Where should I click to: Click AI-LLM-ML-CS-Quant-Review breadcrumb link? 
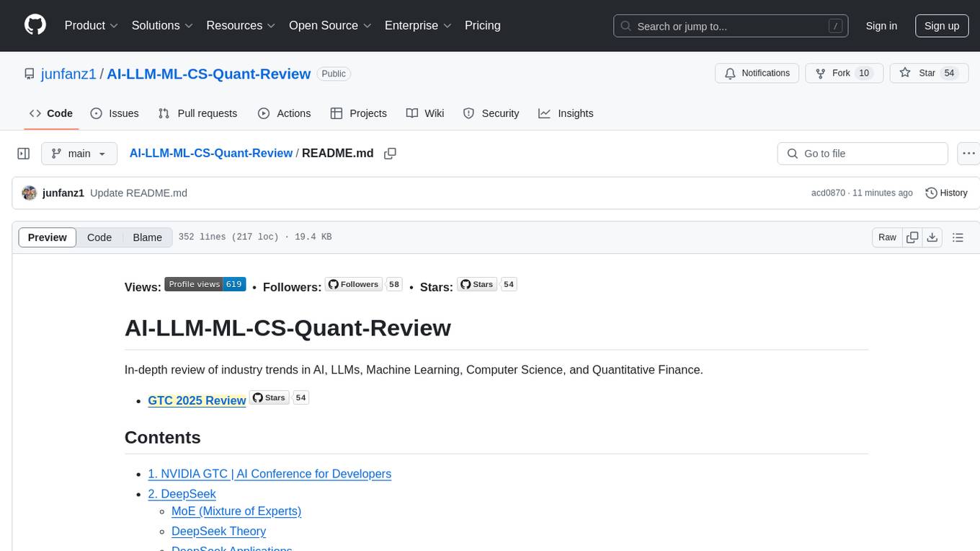[210, 153]
